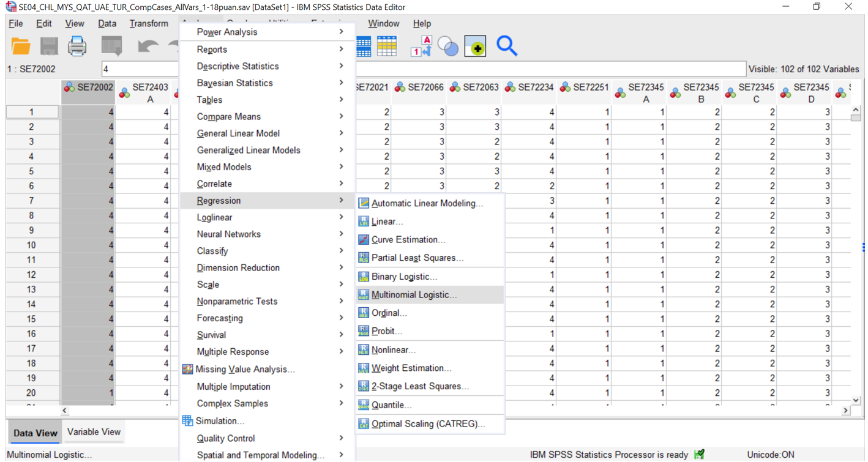Click the vertical scrollbar up arrow
868x462 pixels.
click(x=856, y=111)
